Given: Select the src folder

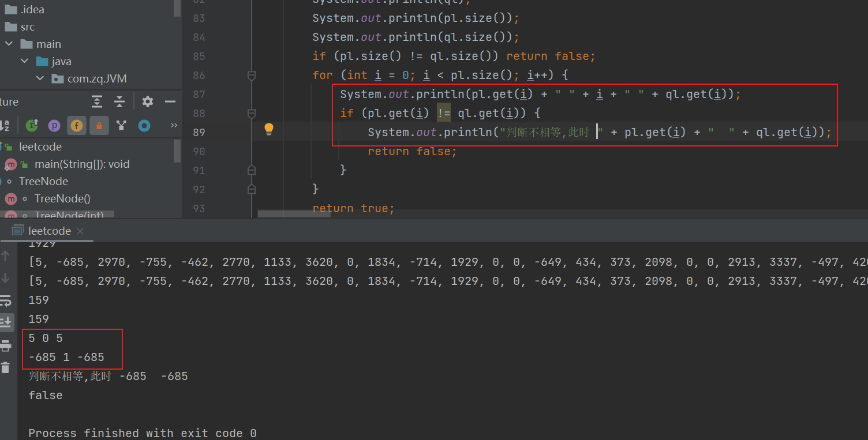Looking at the screenshot, I should (27, 27).
